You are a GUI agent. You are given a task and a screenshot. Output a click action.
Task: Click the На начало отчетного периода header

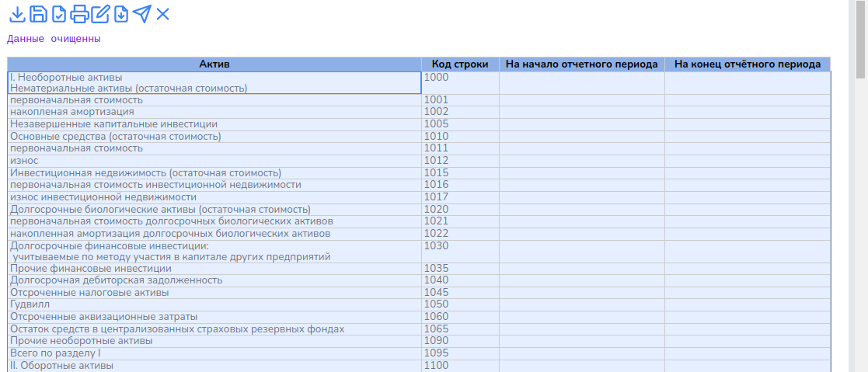(x=582, y=64)
